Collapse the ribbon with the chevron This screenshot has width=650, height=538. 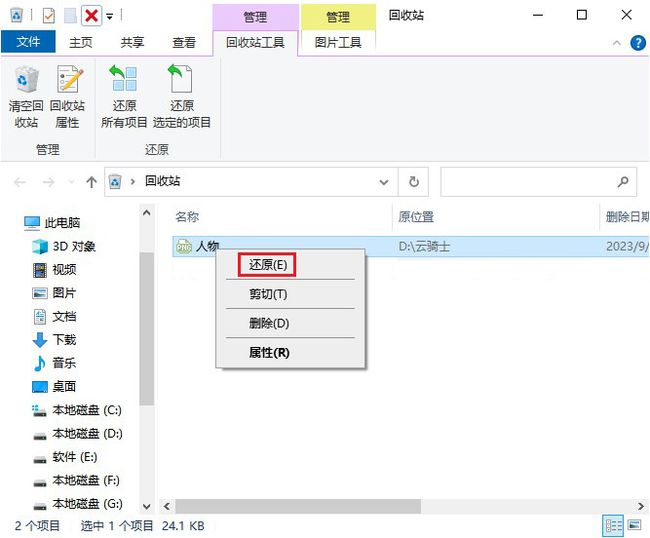click(x=617, y=43)
